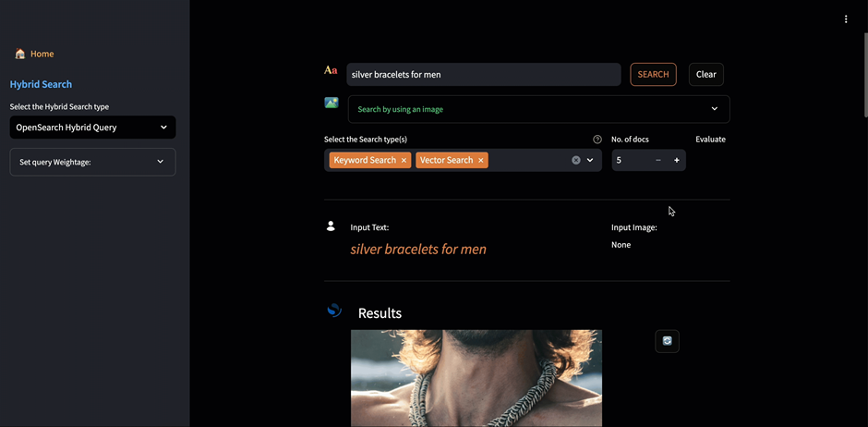The width and height of the screenshot is (868, 427).
Task: Open the three-dot main menu
Action: tap(846, 19)
